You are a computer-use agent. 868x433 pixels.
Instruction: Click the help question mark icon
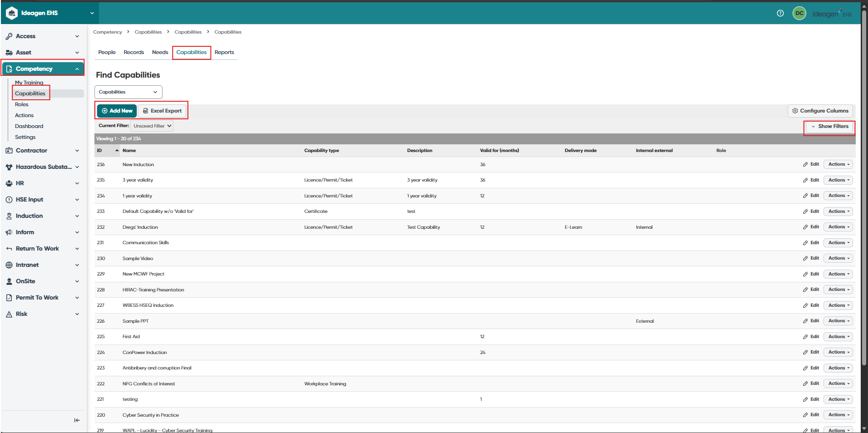780,13
